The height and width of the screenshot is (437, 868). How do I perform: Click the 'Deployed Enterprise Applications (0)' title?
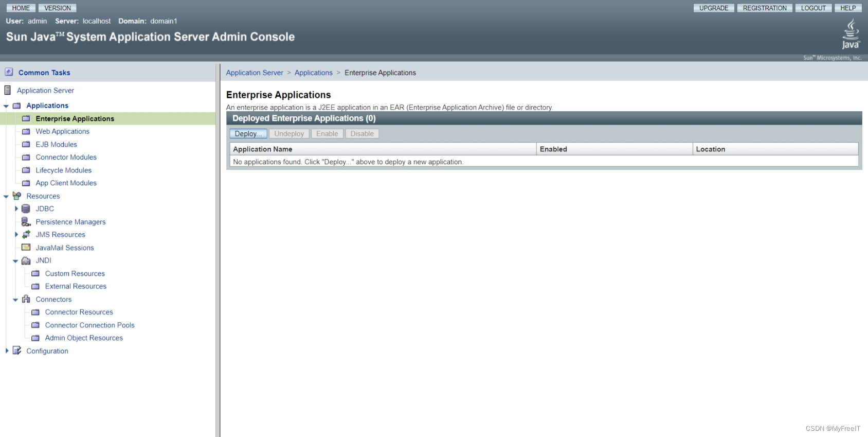pyautogui.click(x=304, y=118)
